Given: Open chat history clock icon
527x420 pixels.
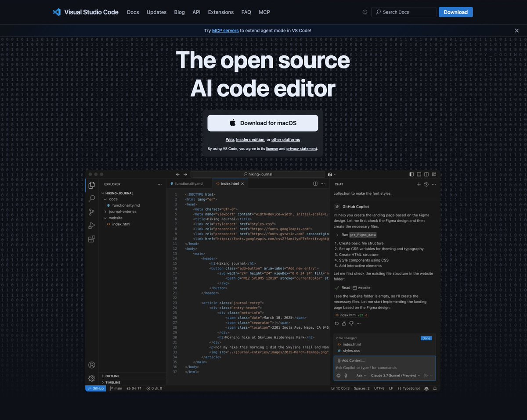Looking at the screenshot, I should tap(426, 184).
